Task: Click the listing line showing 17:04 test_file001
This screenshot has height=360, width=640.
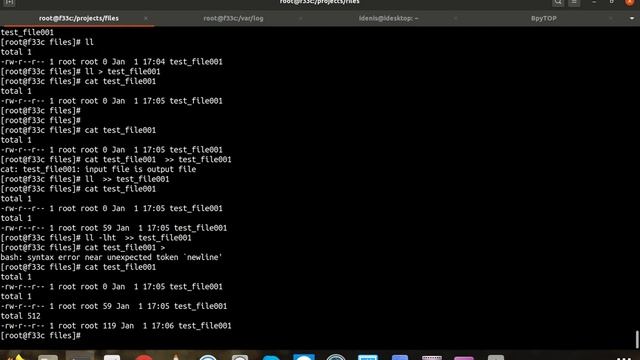Action: (x=111, y=62)
